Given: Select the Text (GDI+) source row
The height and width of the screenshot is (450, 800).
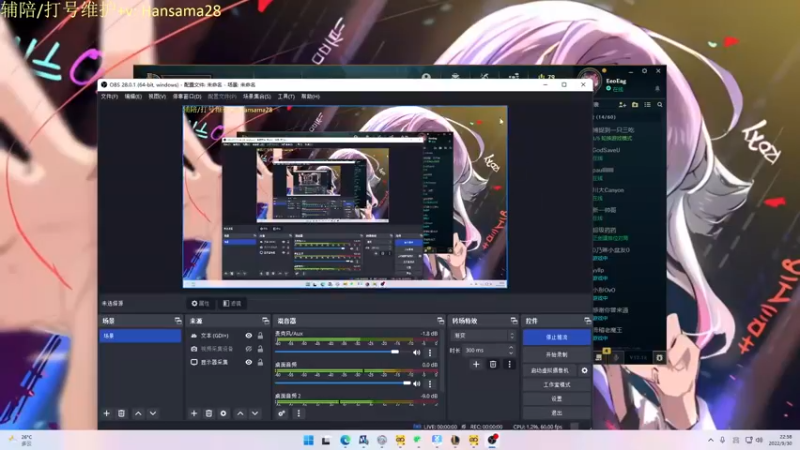Looking at the screenshot, I should (228, 336).
